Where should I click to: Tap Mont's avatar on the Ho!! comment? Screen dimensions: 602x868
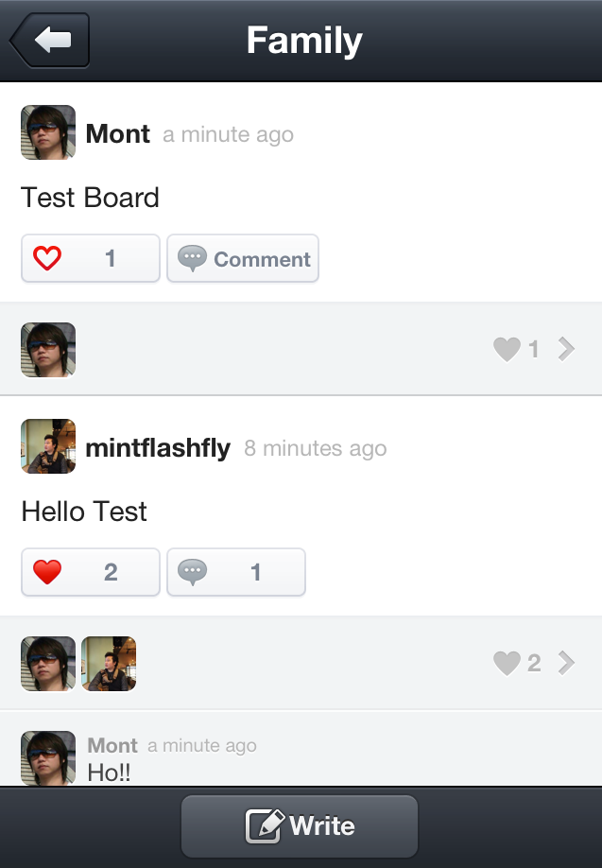pos(48,756)
